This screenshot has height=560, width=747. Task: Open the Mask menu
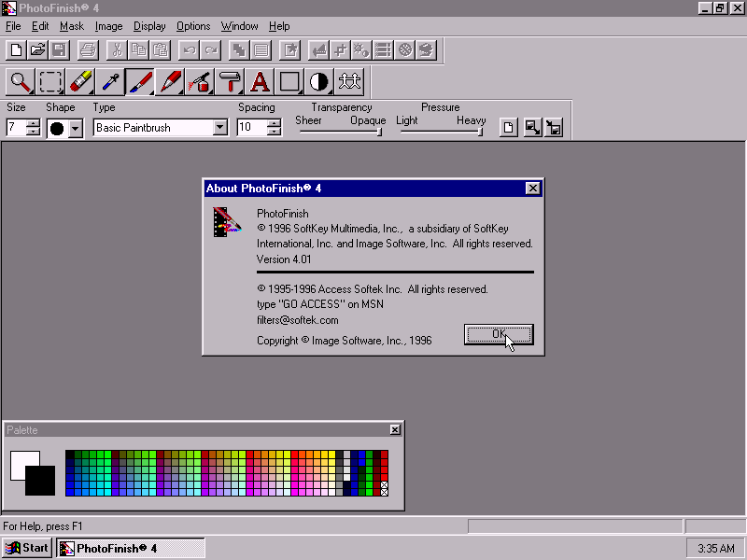(x=72, y=26)
